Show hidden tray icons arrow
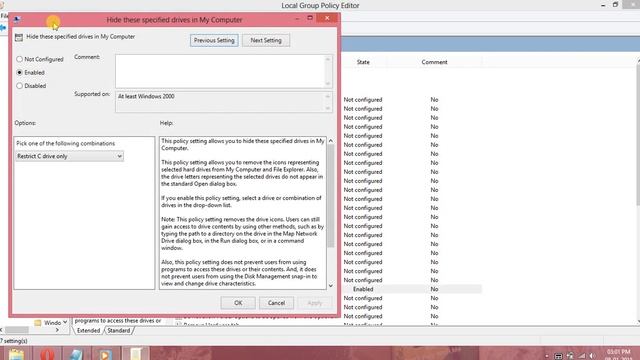The height and width of the screenshot is (360, 640). coord(547,356)
